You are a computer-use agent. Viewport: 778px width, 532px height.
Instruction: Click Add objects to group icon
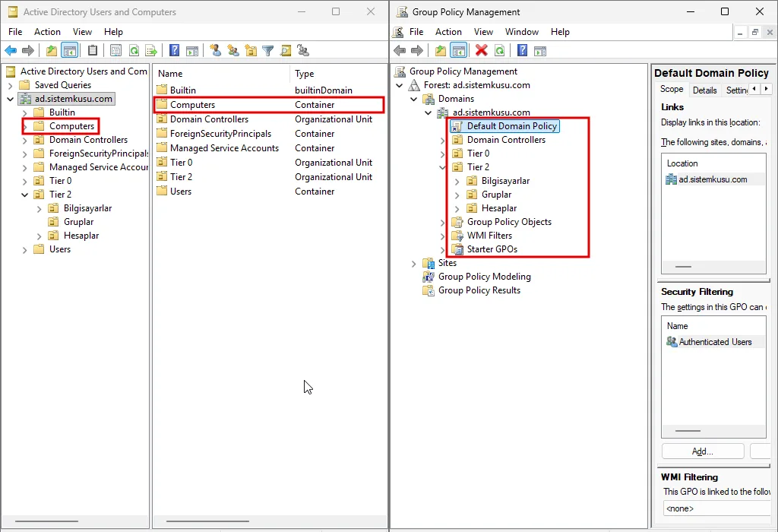pyautogui.click(x=303, y=50)
